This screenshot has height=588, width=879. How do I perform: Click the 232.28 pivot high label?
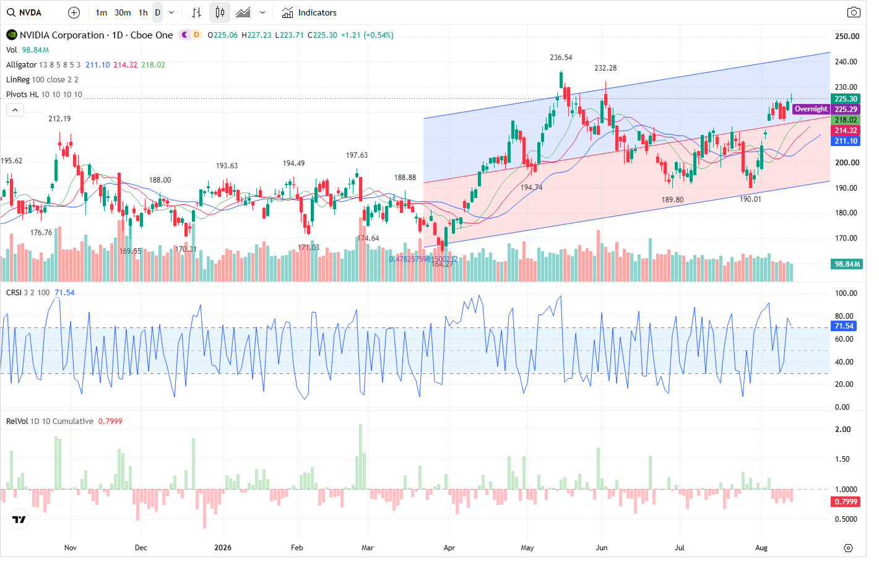pyautogui.click(x=605, y=68)
